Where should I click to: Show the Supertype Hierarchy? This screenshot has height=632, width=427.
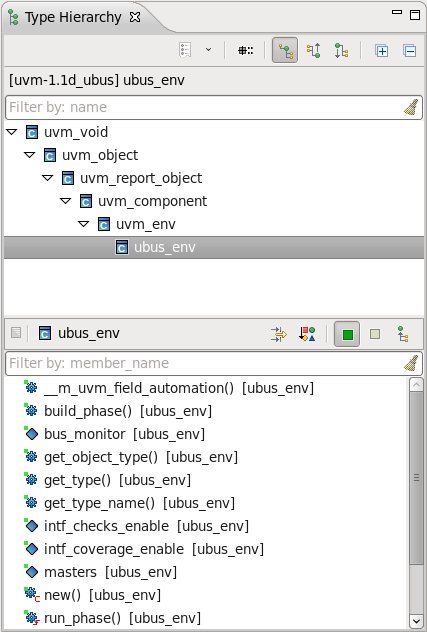pos(314,50)
